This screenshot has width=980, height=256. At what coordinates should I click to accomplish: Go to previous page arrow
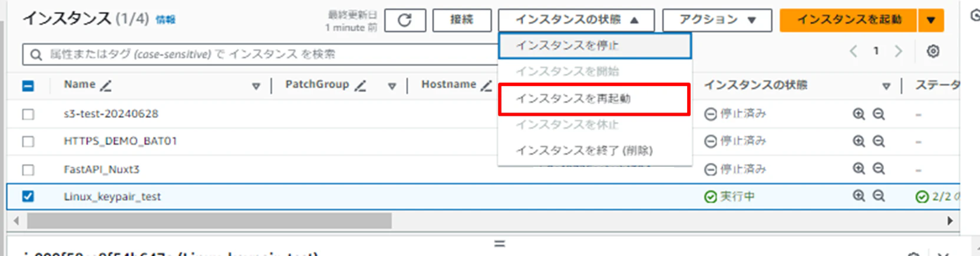(x=853, y=51)
